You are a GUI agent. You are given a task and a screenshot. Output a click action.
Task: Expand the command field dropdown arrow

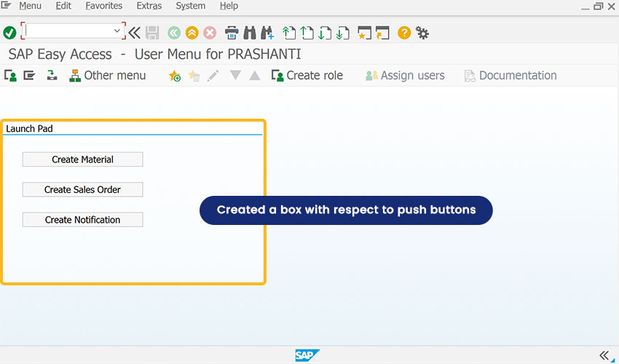(117, 31)
